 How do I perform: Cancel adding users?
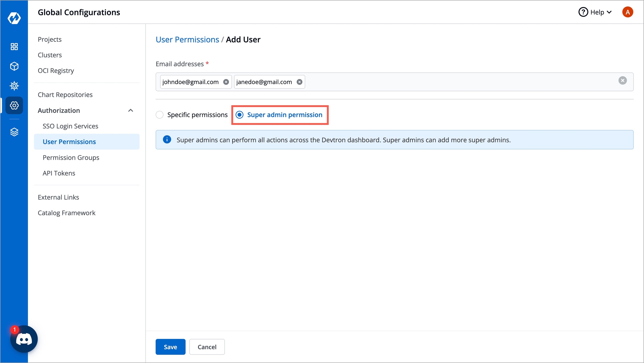(207, 347)
